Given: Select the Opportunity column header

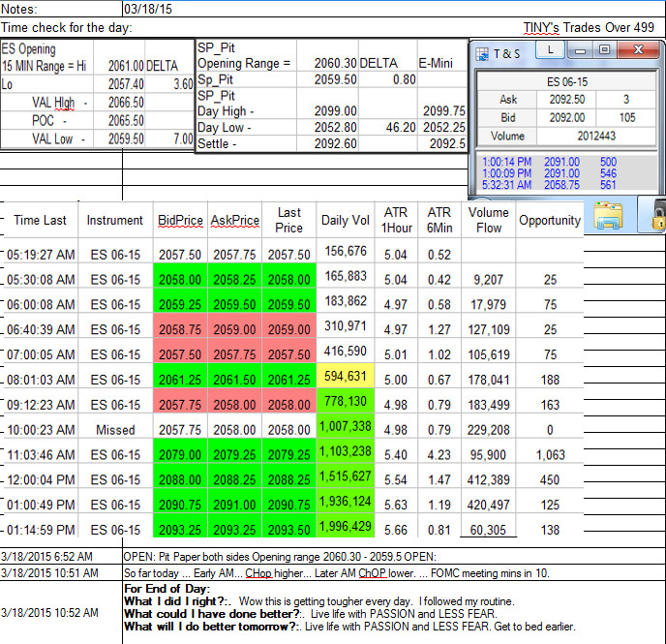Looking at the screenshot, I should (550, 220).
